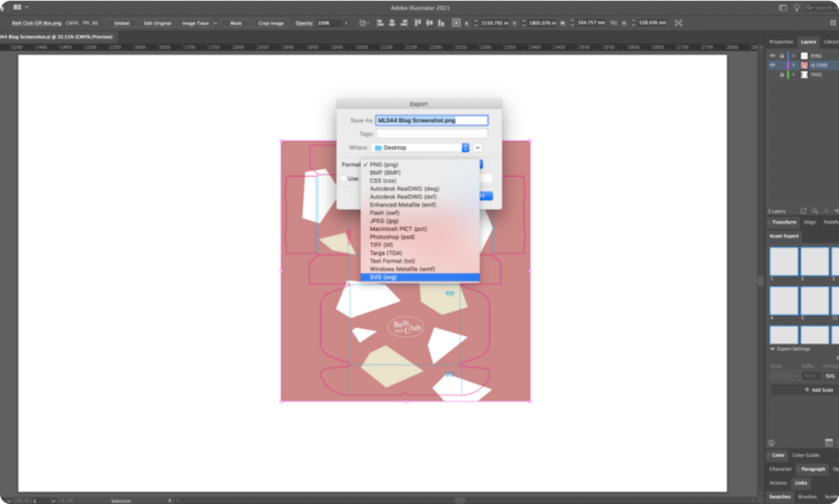The image size is (839, 504).
Task: Toggle the lock on the third layer
Action: tap(782, 75)
